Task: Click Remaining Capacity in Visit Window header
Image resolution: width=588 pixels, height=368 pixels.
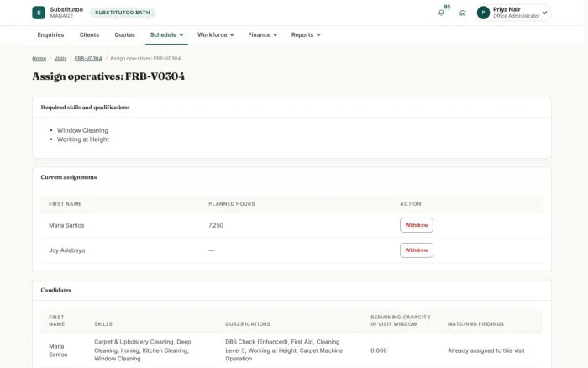Action: point(401,321)
